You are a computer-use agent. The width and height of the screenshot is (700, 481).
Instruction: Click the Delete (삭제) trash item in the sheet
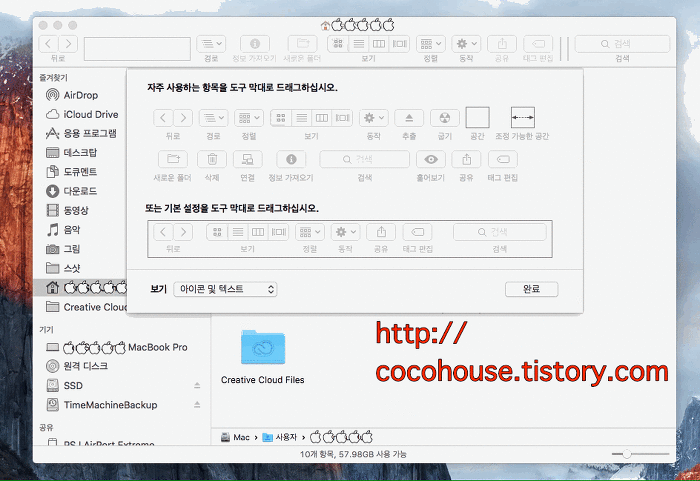click(x=212, y=159)
